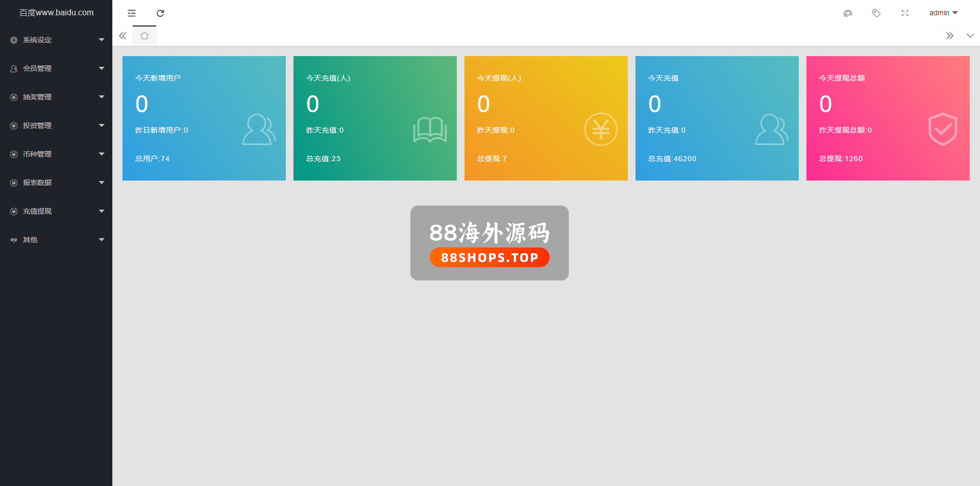Open the admin user dropdown
This screenshot has height=486, width=980.
click(x=943, y=13)
